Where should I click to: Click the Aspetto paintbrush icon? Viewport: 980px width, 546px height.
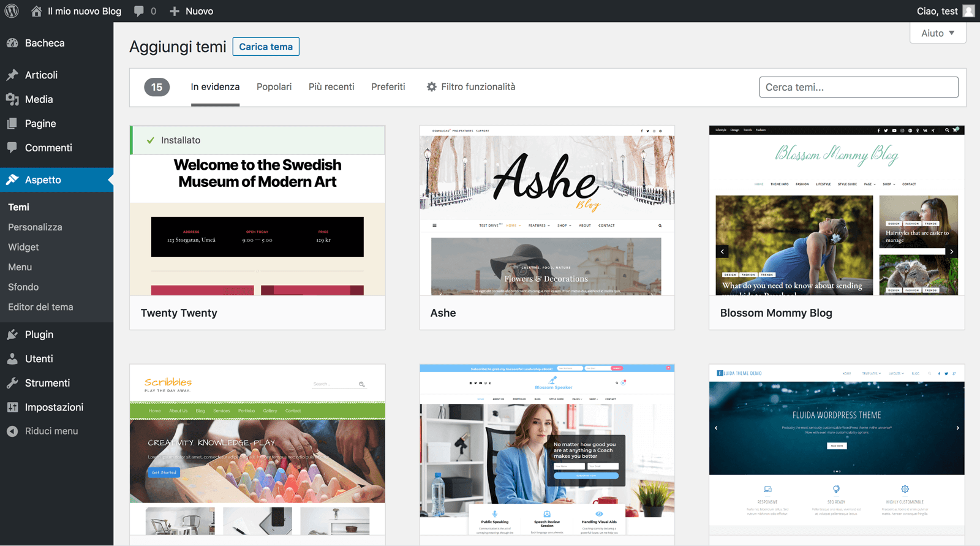pyautogui.click(x=12, y=180)
